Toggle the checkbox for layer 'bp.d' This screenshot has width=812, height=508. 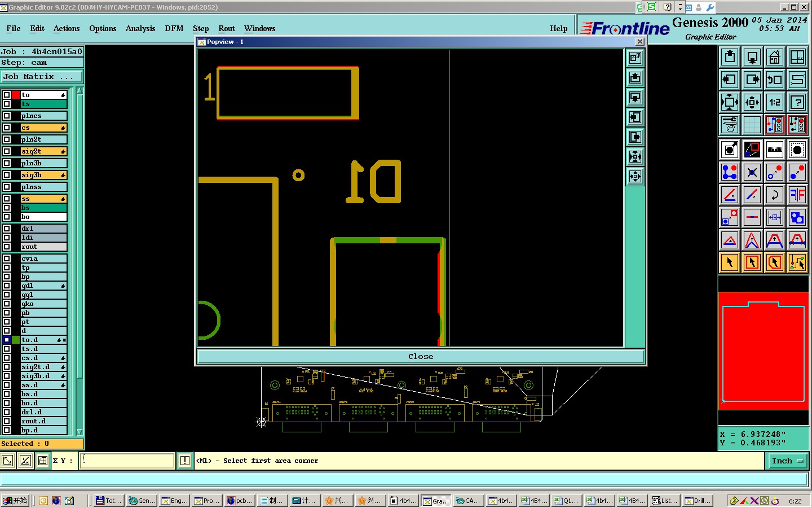[x=7, y=430]
